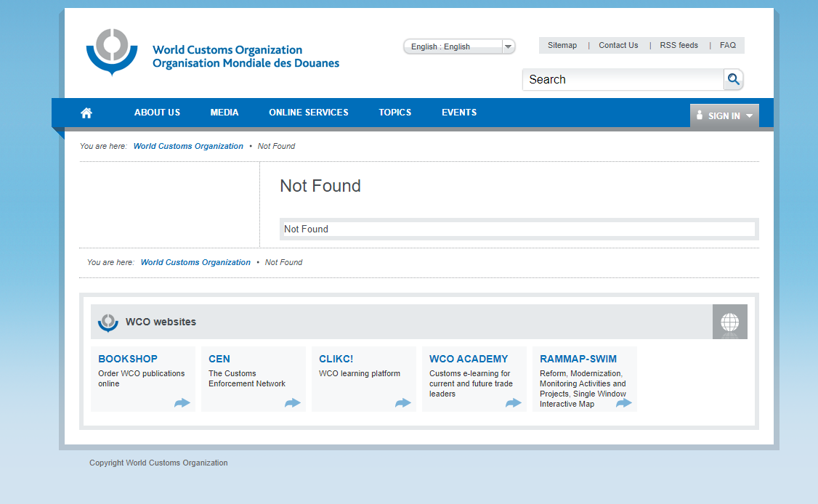This screenshot has width=818, height=504.
Task: Open the Topics menu
Action: tap(395, 112)
